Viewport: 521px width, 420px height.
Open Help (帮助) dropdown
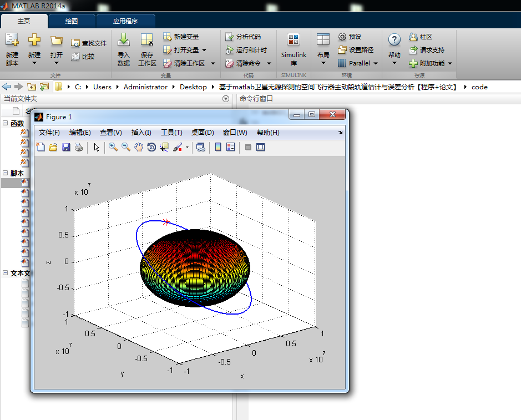(x=394, y=63)
